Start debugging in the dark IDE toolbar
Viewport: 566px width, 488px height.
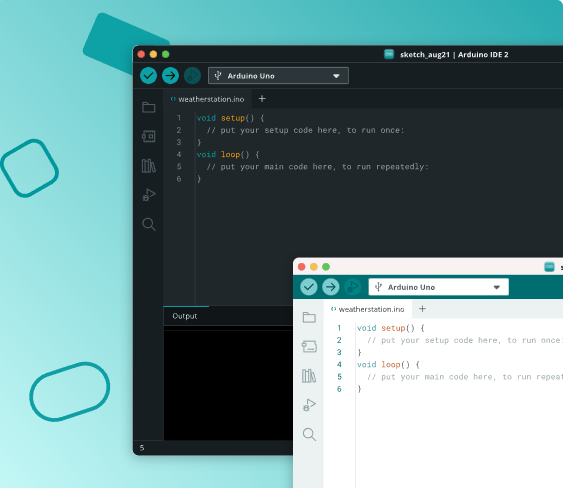click(x=192, y=76)
